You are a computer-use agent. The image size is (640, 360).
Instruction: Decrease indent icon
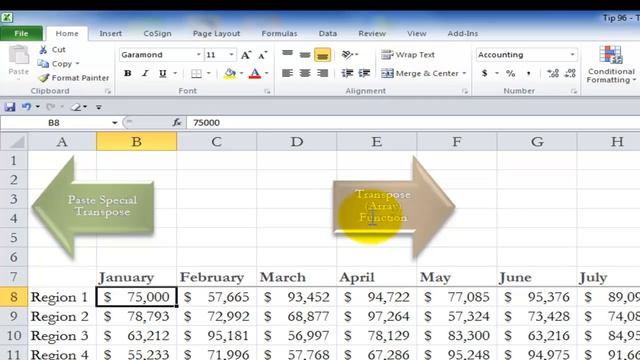pos(347,73)
